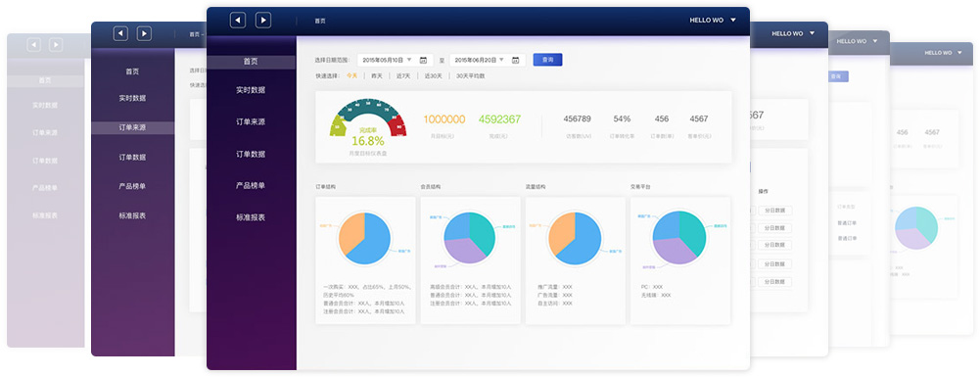Expand the end date dropdown arrow
Image resolution: width=980 pixels, height=377 pixels.
click(x=502, y=60)
